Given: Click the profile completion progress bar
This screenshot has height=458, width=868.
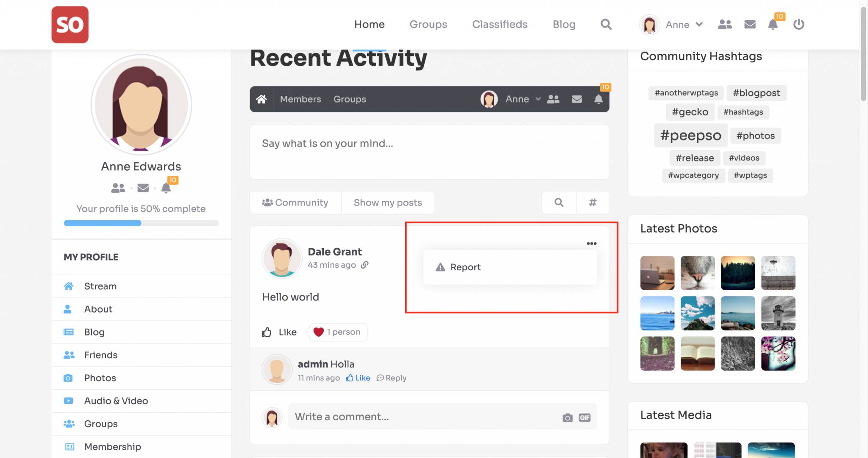Looking at the screenshot, I should coord(141,223).
